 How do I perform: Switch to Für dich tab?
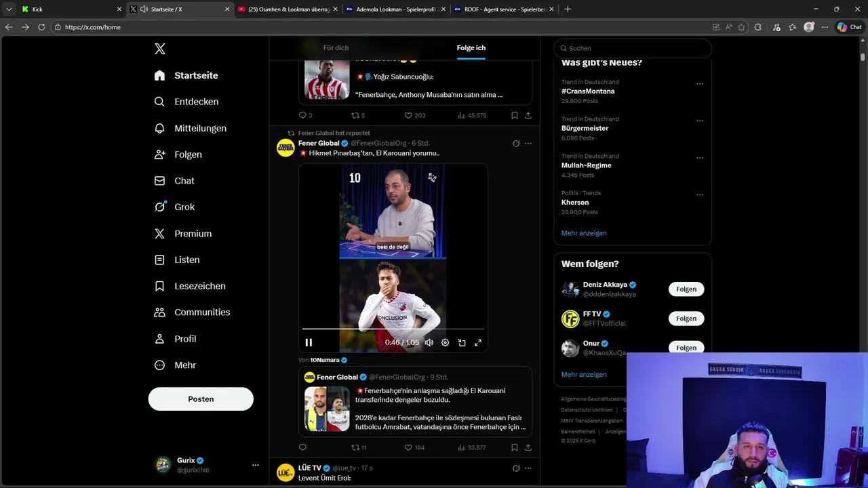tap(336, 48)
